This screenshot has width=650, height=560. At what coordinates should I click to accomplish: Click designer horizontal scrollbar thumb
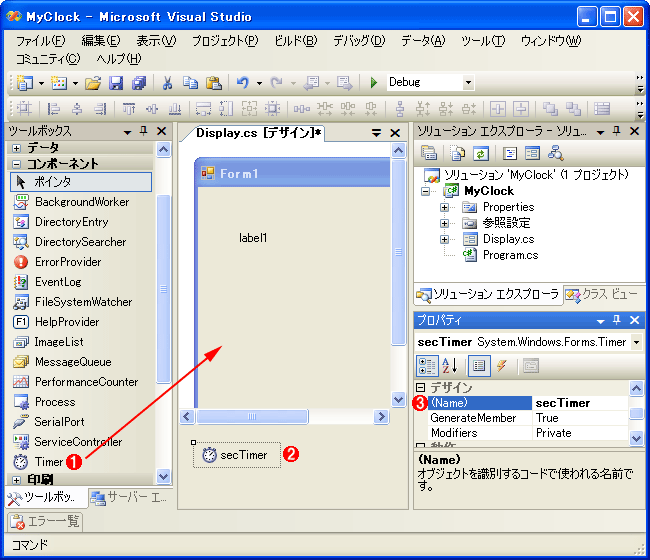click(252, 417)
